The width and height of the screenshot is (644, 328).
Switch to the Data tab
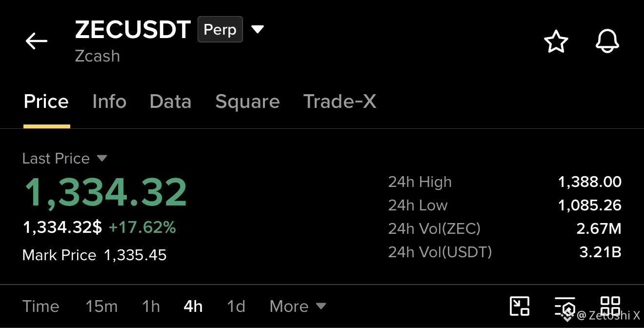click(x=170, y=102)
